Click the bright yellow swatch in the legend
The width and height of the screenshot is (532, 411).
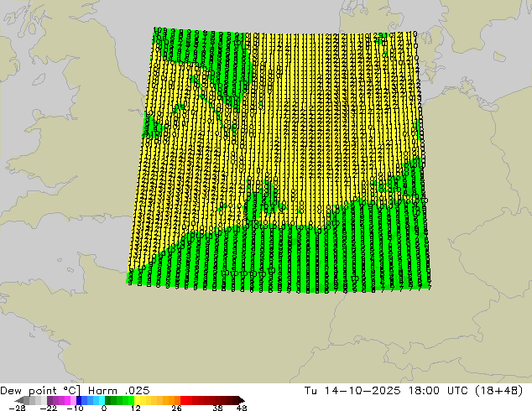137,400
